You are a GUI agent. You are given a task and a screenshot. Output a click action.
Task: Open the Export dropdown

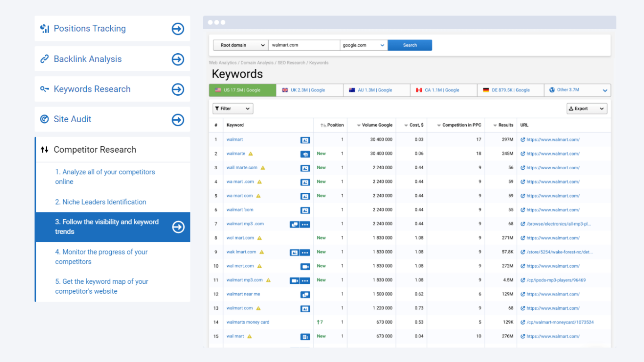[586, 109]
